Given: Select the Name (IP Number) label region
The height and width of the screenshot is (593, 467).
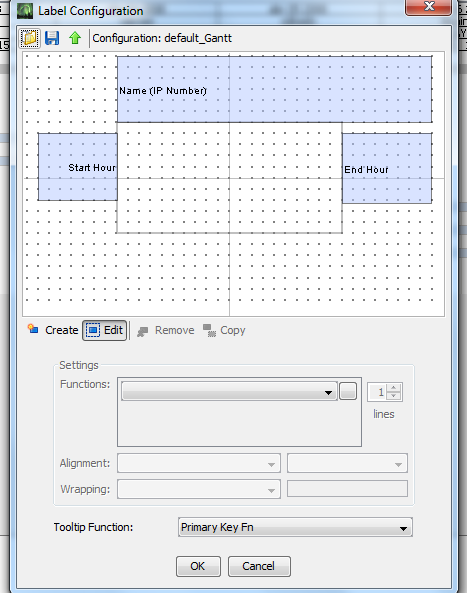Looking at the screenshot, I should point(275,90).
